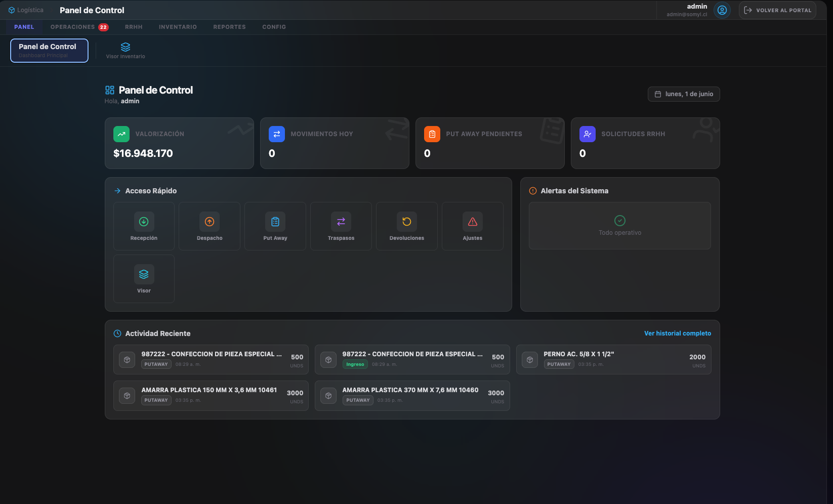The height and width of the screenshot is (504, 833).
Task: Click the Ingreso tag on 987222 entry
Action: pyautogui.click(x=355, y=364)
